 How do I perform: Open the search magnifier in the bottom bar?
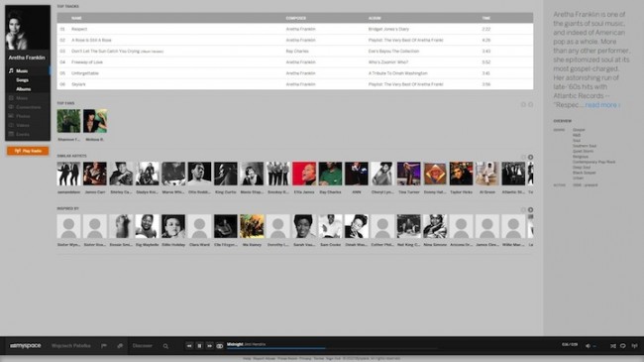[165, 346]
